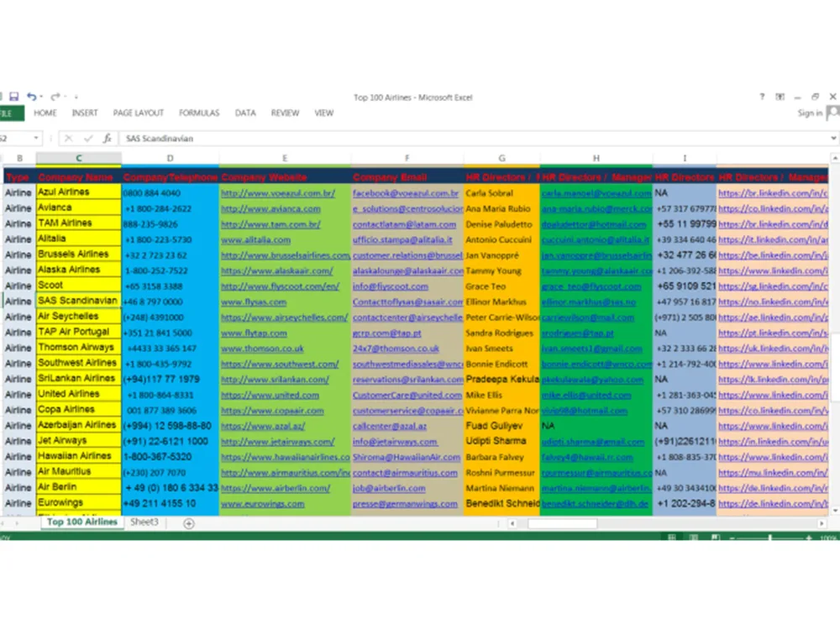Screen dimensions: 840x630
Task: Open the info@flyscoot.com email link
Action: (390, 286)
